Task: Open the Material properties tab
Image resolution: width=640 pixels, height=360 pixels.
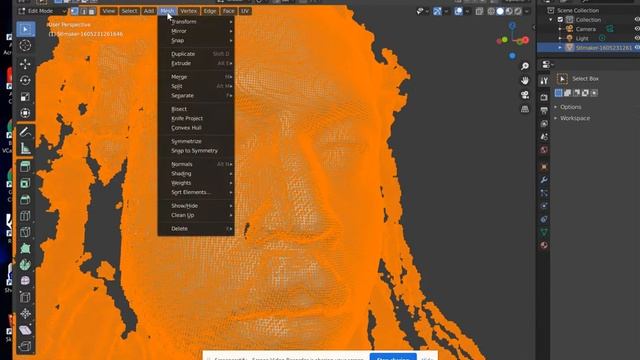Action: pos(544,245)
